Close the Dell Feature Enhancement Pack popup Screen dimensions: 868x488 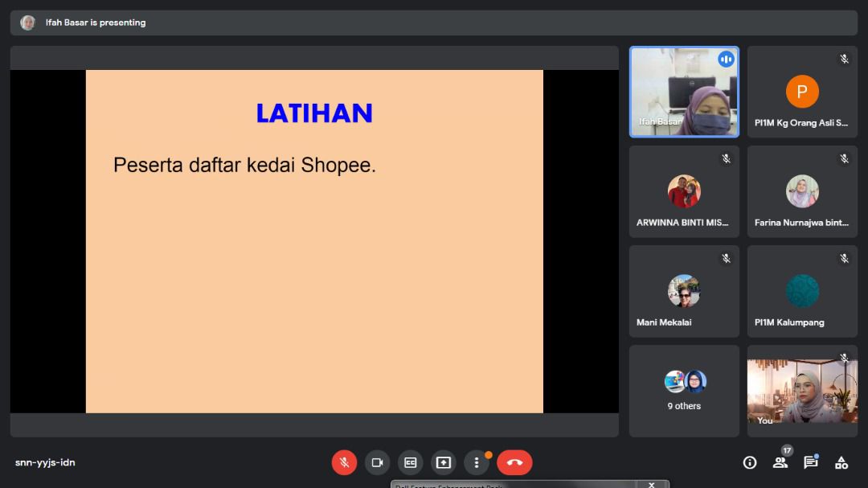[652, 484]
